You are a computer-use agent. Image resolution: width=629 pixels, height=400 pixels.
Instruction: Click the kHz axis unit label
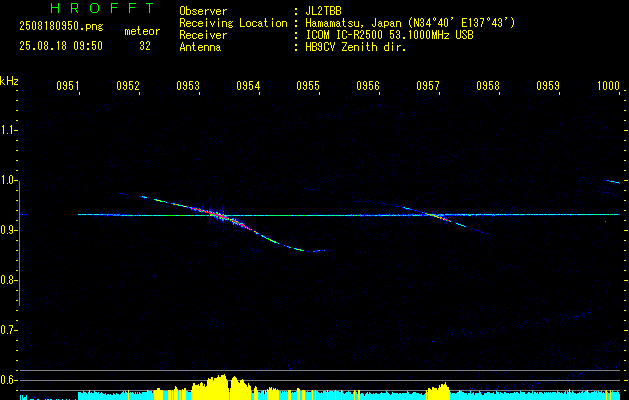coord(9,81)
